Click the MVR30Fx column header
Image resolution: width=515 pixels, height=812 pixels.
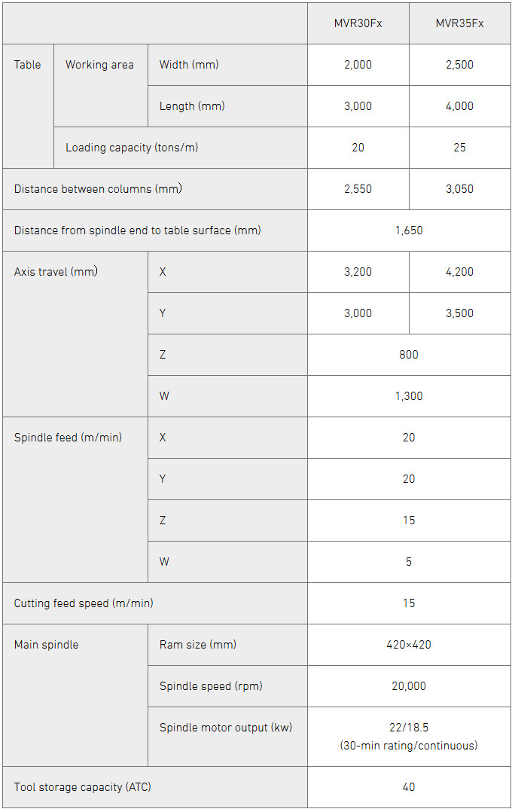[358, 23]
